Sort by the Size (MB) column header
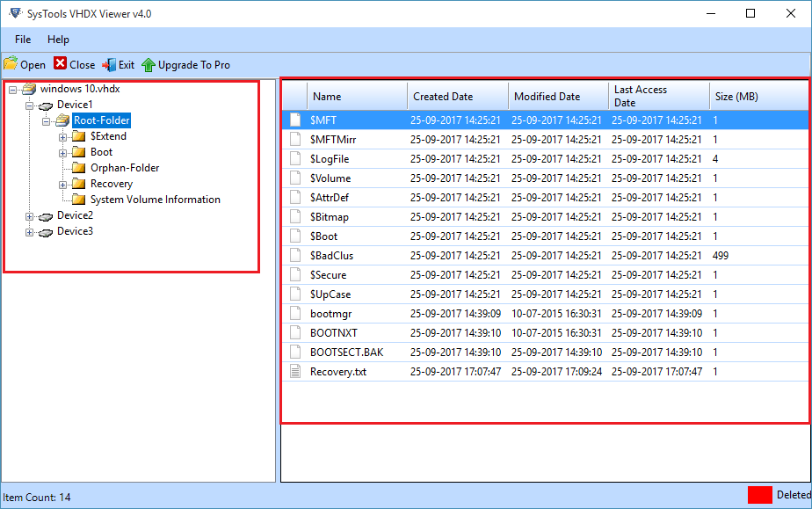This screenshot has width=812, height=509. click(758, 97)
